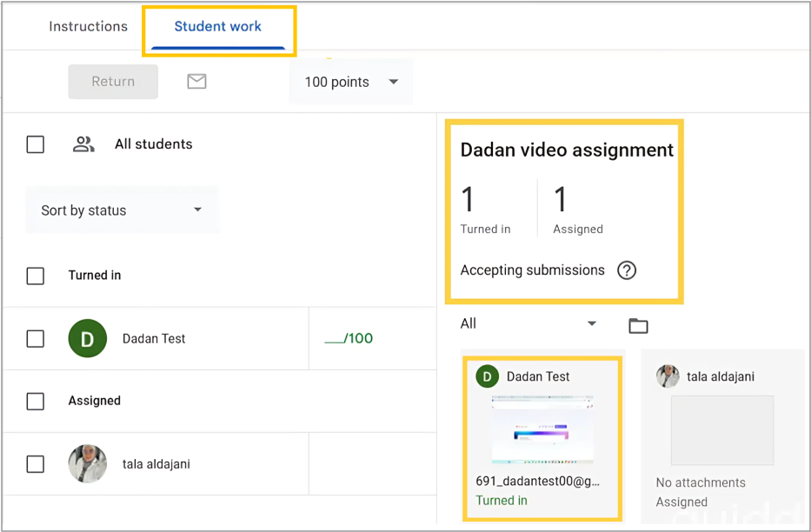Click Dadan Test's avatar in the list
This screenshot has height=532, width=811.
(x=87, y=338)
